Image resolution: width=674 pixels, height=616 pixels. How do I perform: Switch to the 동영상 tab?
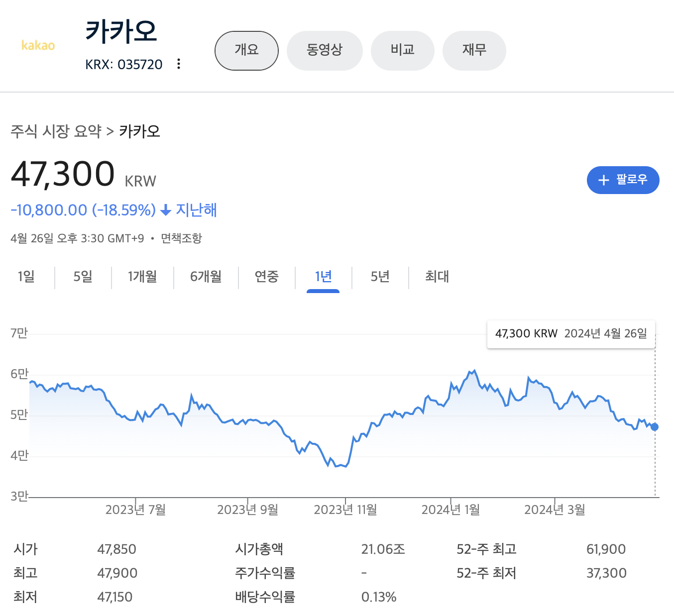point(325,50)
